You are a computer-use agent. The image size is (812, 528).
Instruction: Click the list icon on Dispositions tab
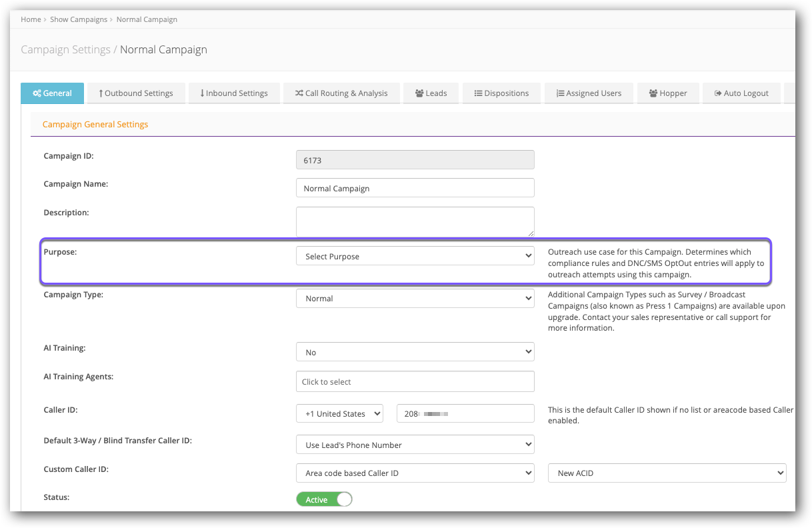click(478, 93)
